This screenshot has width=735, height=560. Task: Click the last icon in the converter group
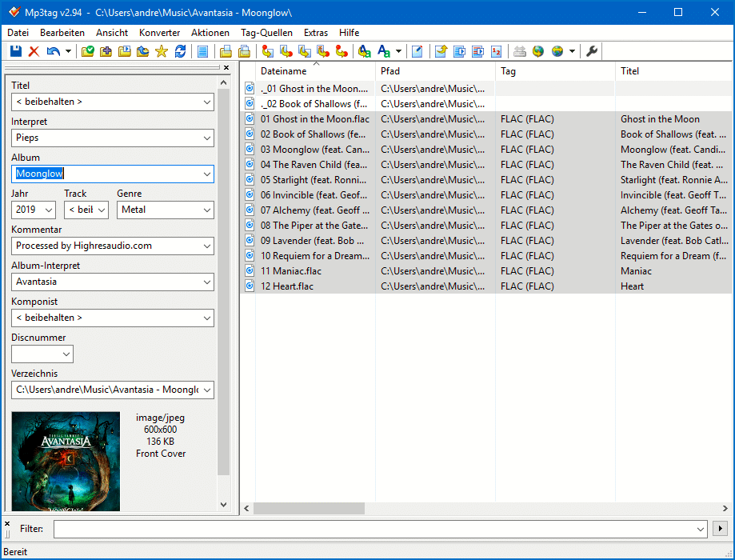[342, 51]
